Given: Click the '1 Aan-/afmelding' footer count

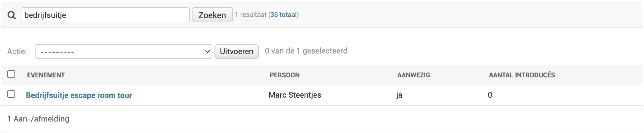Looking at the screenshot, I should pyautogui.click(x=38, y=119).
